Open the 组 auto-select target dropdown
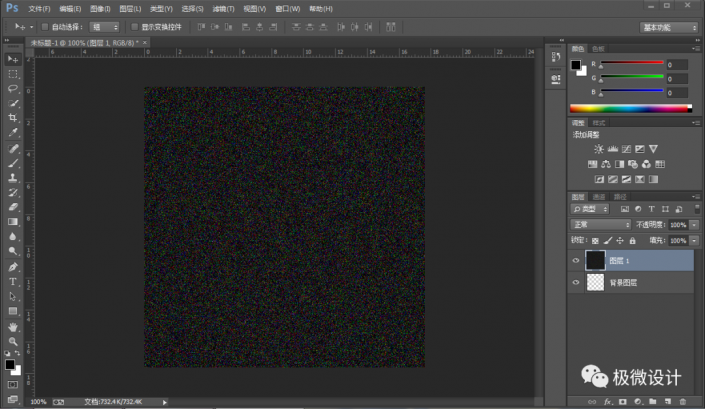This screenshot has height=409, width=705. (x=102, y=27)
